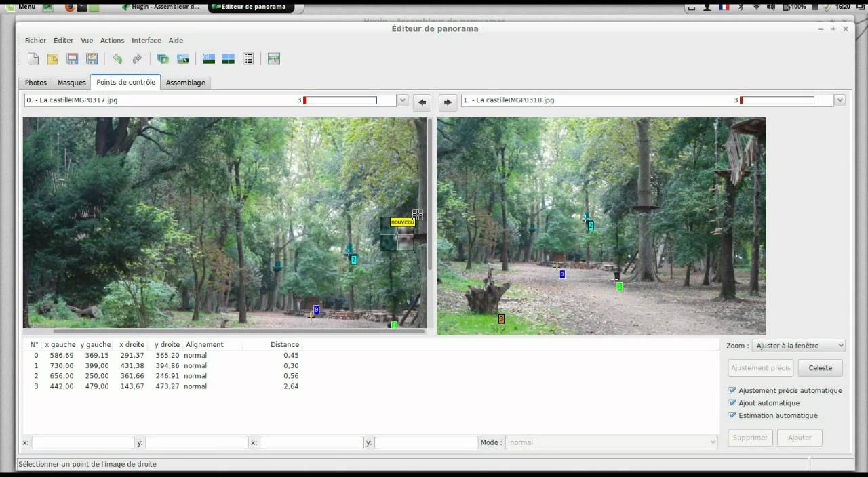Click the right image red progress bar
Viewport: 868px width, 477px height.
(777, 100)
